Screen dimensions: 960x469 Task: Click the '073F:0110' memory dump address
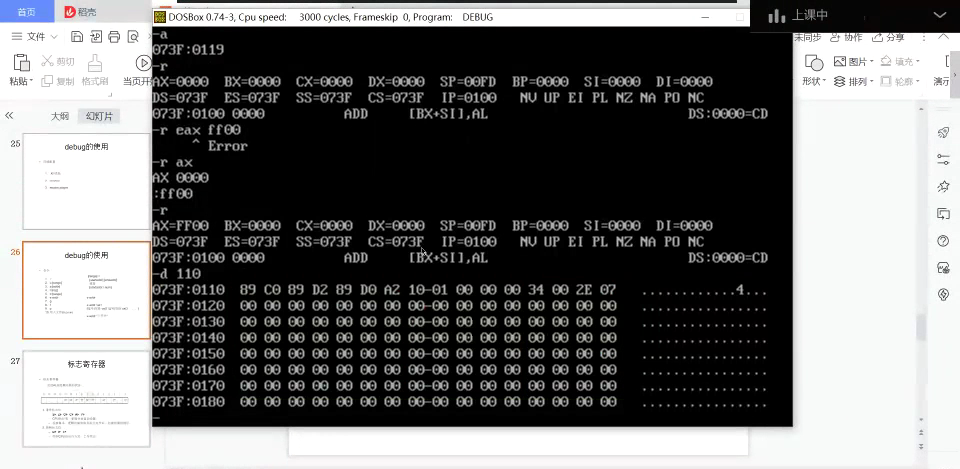[x=189, y=290]
